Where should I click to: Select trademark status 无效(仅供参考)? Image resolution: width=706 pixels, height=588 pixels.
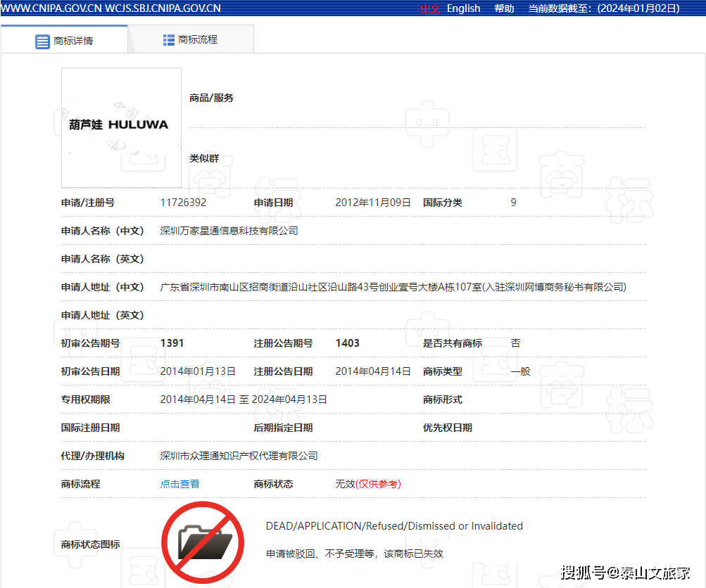click(368, 484)
